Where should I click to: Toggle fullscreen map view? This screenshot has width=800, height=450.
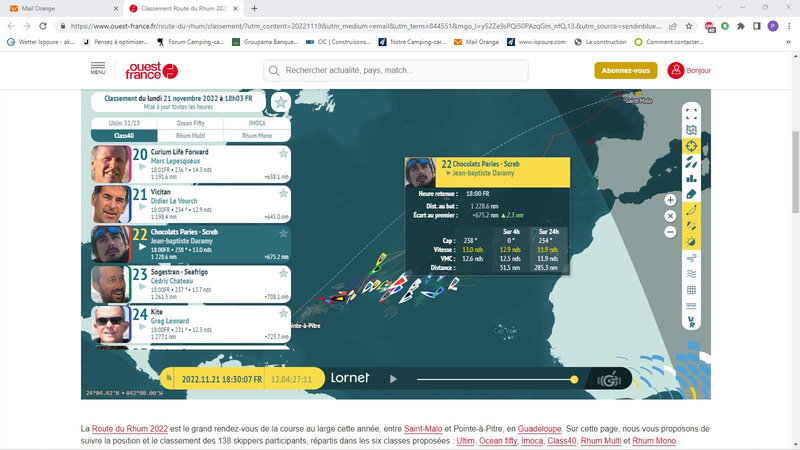691,114
